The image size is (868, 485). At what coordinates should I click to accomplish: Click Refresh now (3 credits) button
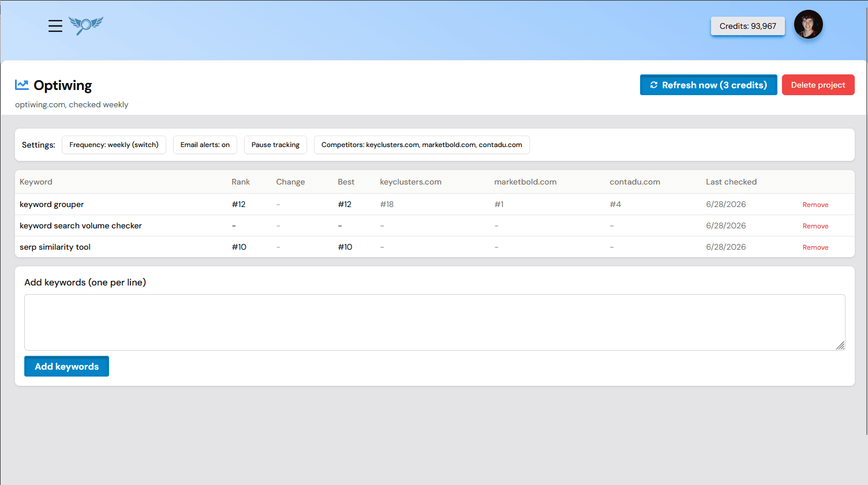point(708,85)
